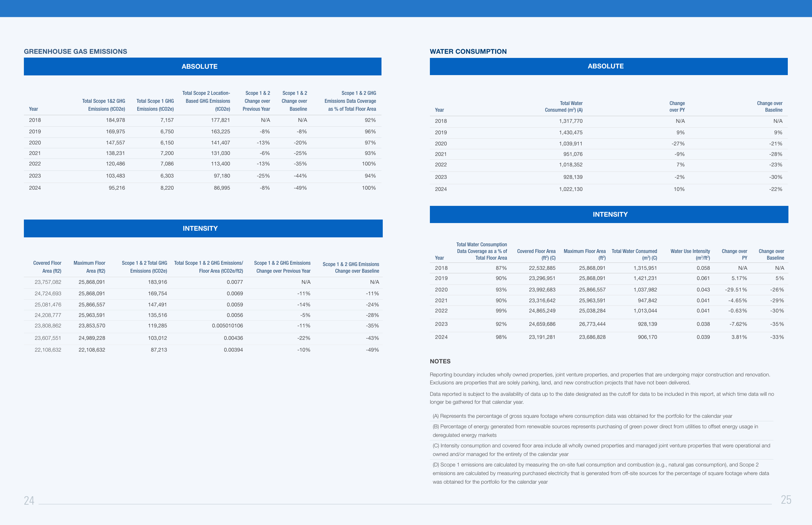
Task: Click the 906,170 total water consumed value
Action: click(648, 337)
